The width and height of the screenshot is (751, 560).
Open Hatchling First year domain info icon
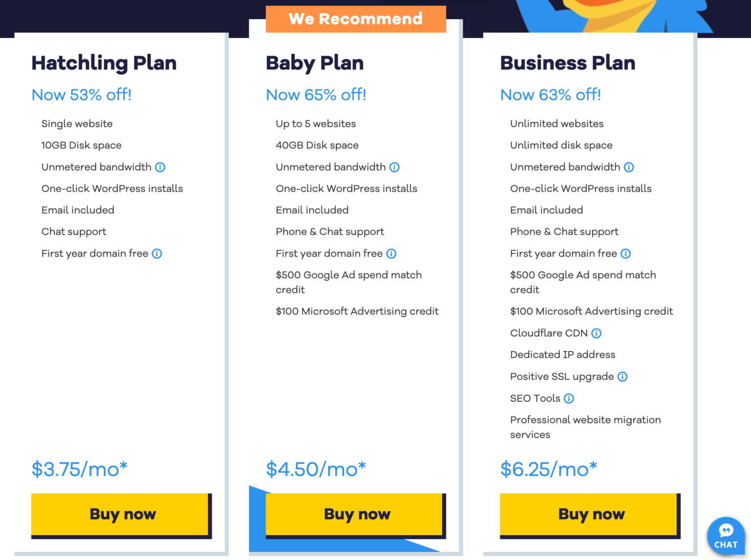point(157,254)
